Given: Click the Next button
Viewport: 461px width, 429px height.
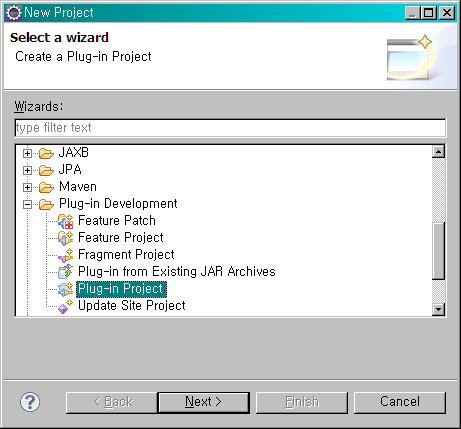Looking at the screenshot, I should click(x=203, y=402).
